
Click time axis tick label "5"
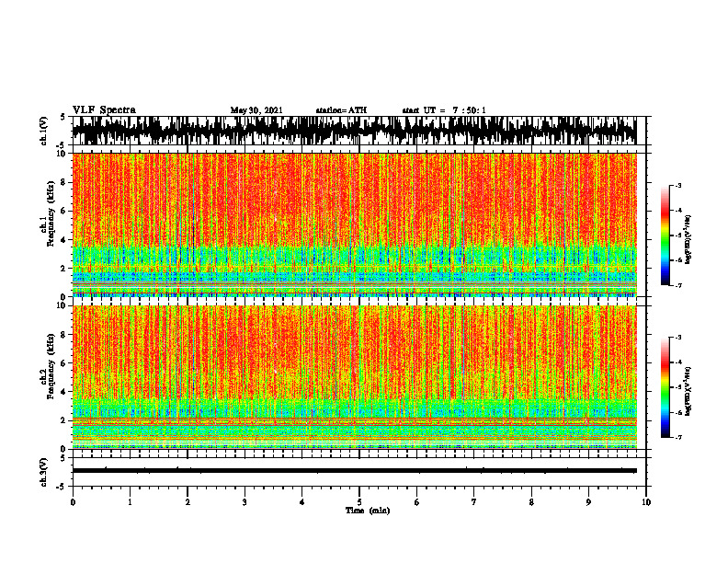tap(359, 502)
